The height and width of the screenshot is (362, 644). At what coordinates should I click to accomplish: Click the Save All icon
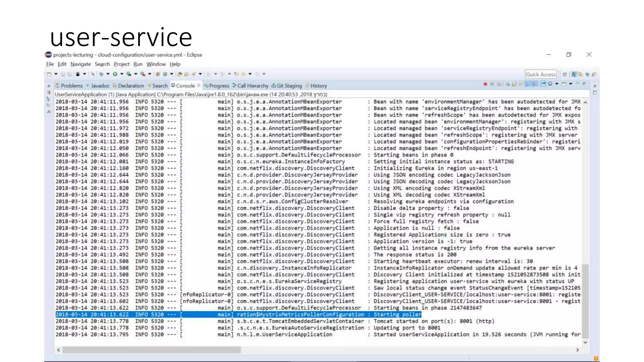pos(69,74)
